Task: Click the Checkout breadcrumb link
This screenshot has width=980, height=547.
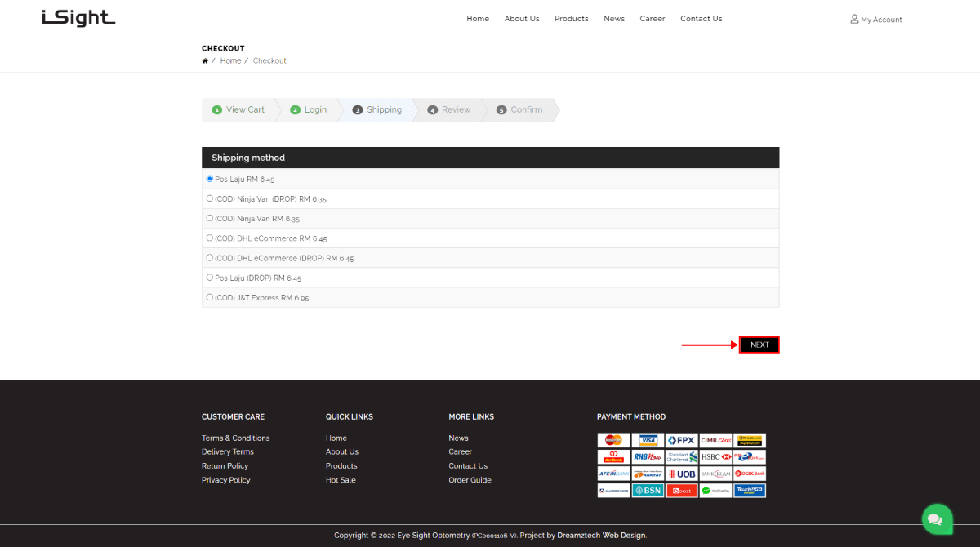Action: point(269,61)
